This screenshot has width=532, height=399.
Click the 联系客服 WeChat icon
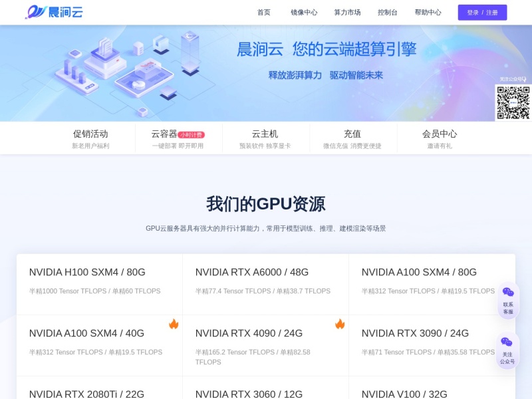click(508, 292)
